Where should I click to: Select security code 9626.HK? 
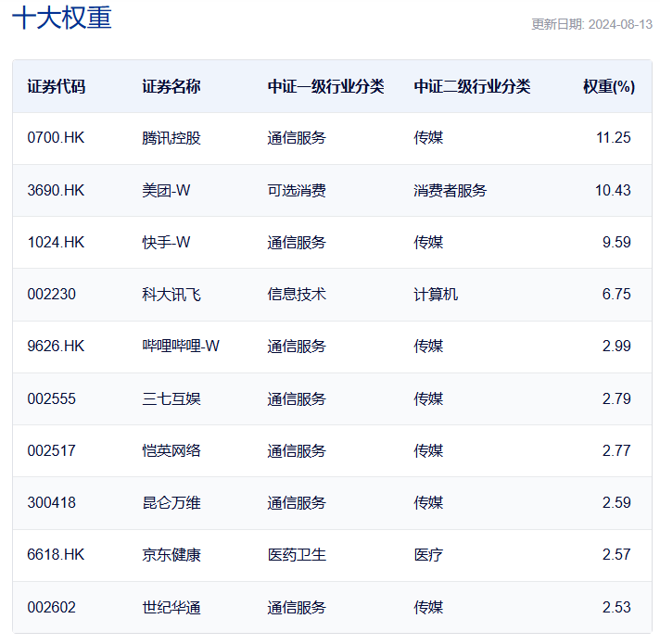click(56, 347)
